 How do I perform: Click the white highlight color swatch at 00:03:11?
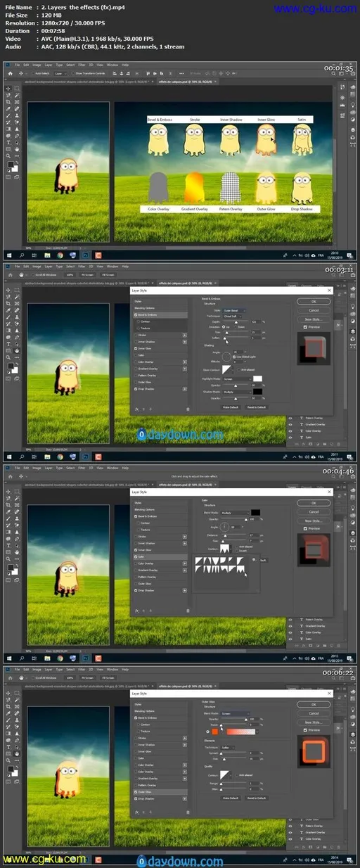tap(257, 378)
